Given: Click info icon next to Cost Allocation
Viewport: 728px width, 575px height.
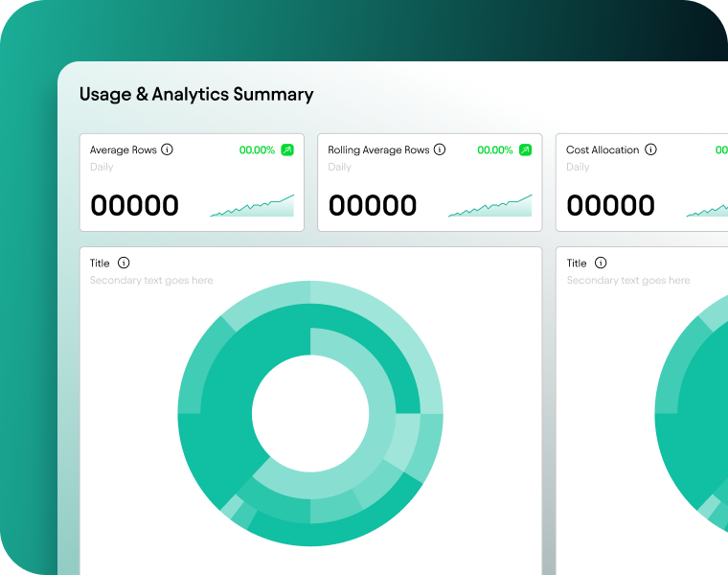Looking at the screenshot, I should (651, 149).
